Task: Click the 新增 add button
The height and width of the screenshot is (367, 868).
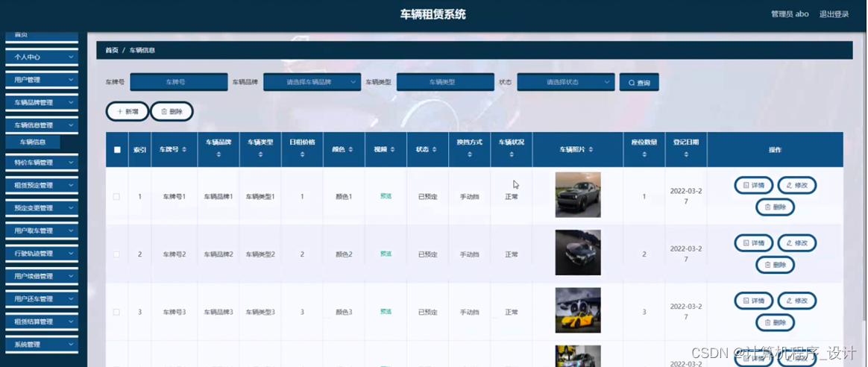Action: [128, 111]
